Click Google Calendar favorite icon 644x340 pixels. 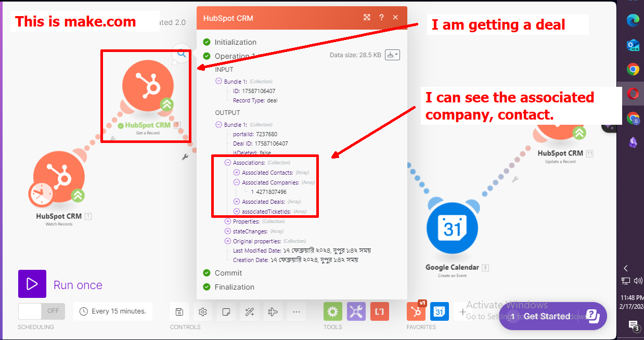pyautogui.click(x=440, y=311)
